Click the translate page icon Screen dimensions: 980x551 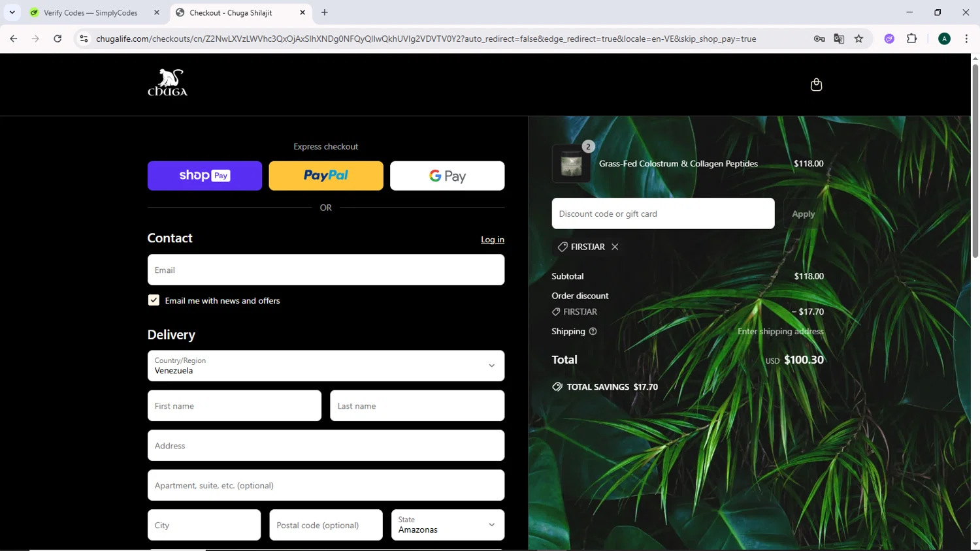pyautogui.click(x=839, y=39)
